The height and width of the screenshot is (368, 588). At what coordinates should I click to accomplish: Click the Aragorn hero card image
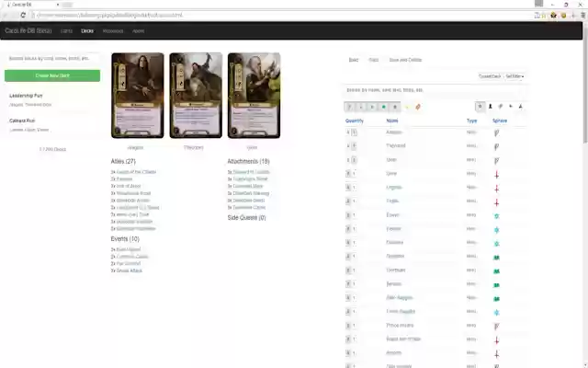[x=137, y=96]
